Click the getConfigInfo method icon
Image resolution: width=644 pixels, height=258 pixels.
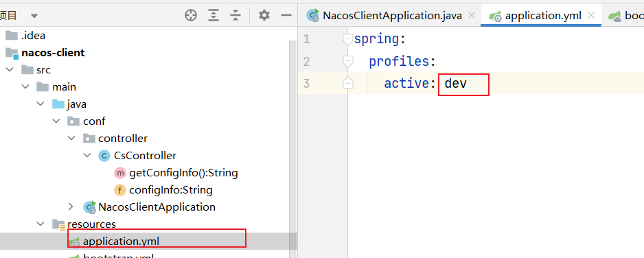pyautogui.click(x=119, y=173)
